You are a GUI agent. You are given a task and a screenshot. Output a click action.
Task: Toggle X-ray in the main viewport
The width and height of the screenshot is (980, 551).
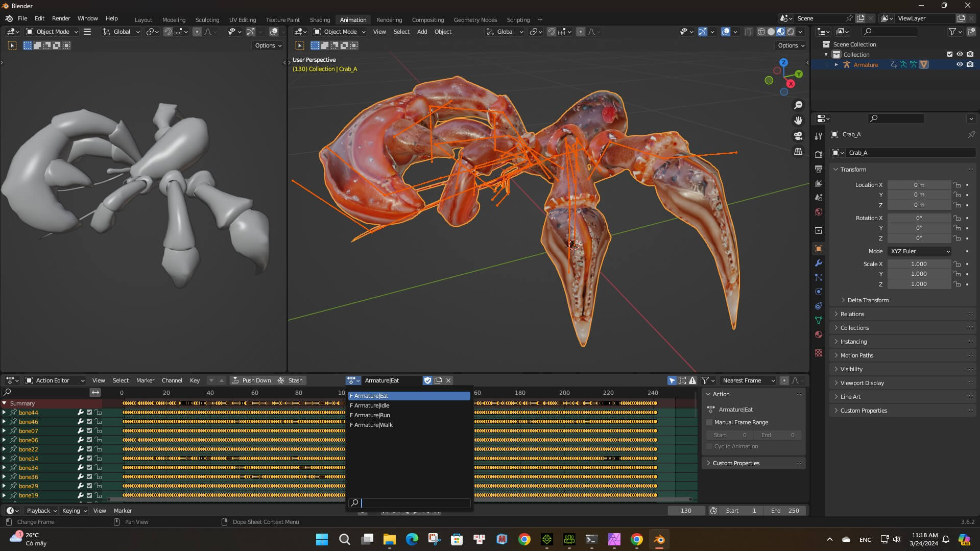point(748,32)
